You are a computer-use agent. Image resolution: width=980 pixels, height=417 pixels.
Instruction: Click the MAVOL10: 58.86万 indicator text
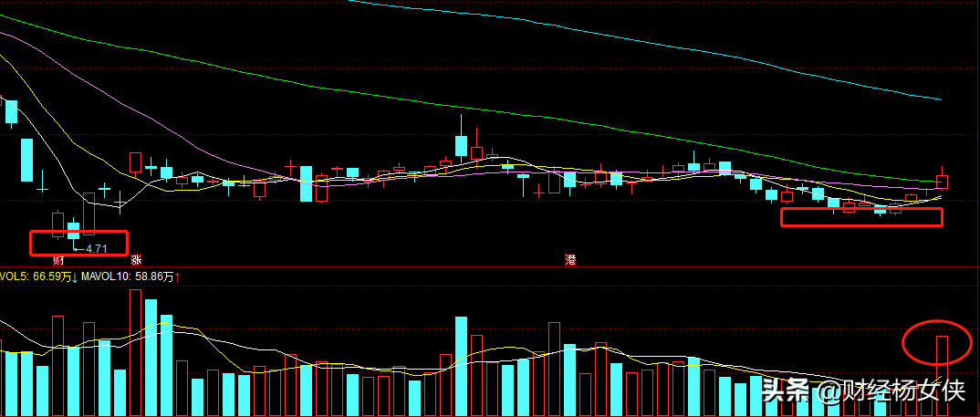(126, 277)
